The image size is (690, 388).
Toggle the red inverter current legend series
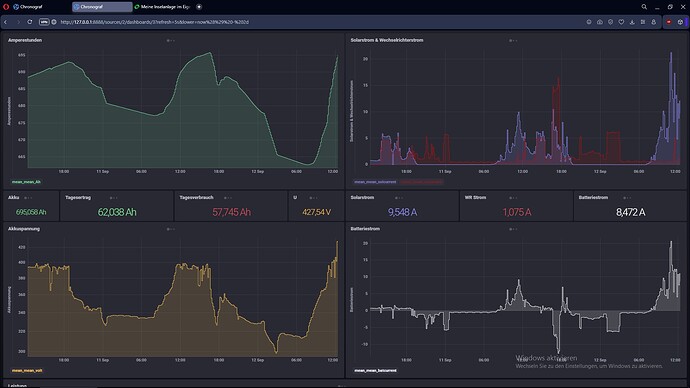pos(421,182)
